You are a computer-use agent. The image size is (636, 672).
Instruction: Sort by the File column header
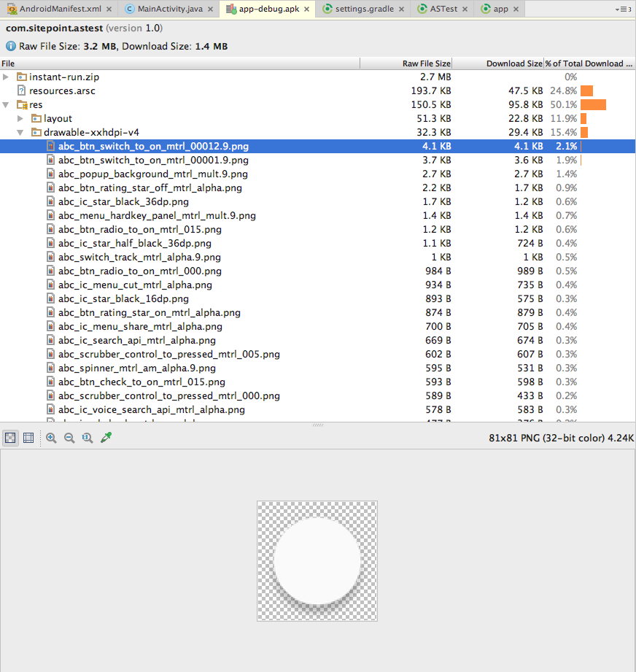click(180, 63)
